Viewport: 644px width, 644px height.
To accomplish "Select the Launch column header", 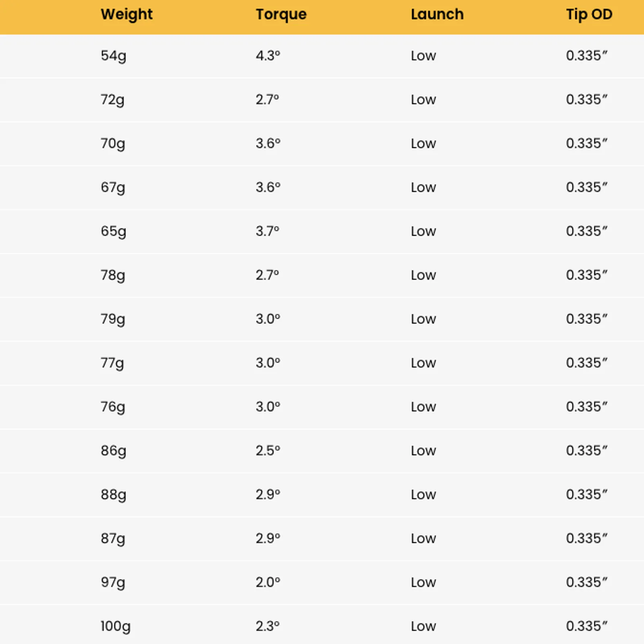I will 437,14.
